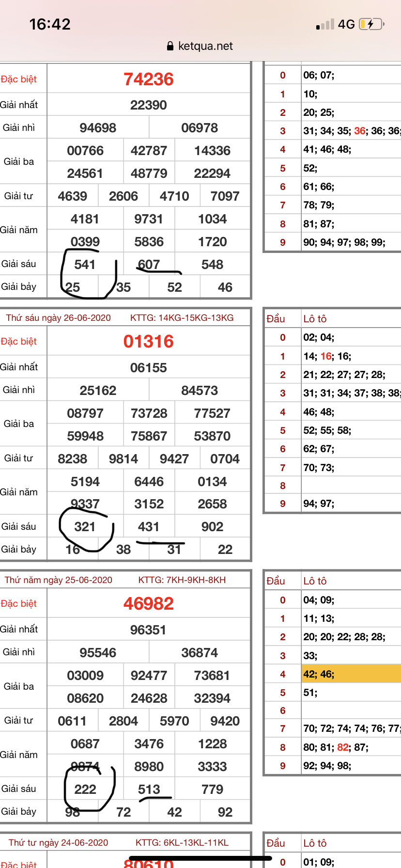The height and width of the screenshot is (868, 401).
Task: Tap third prize number 73728
Action: [x=149, y=413]
